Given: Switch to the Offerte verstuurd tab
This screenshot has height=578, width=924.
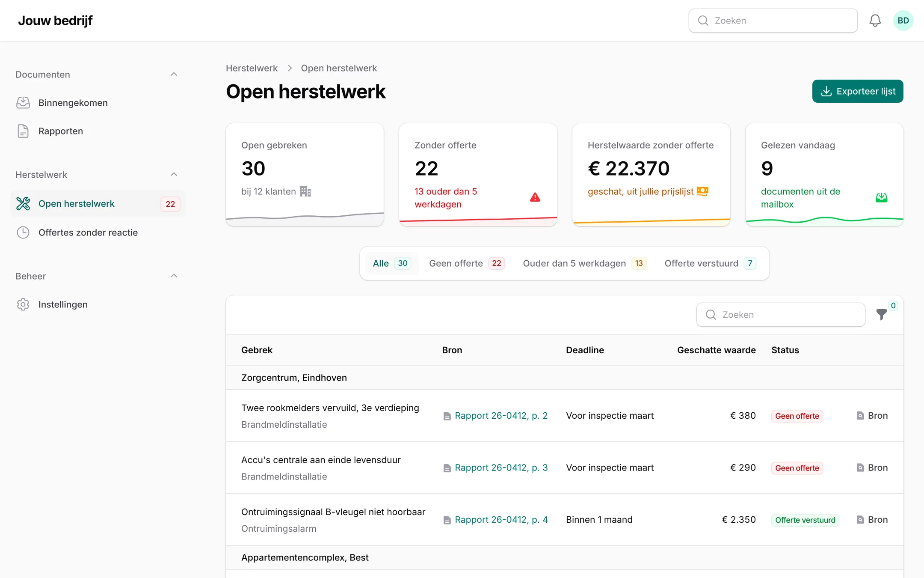Looking at the screenshot, I should pos(710,263).
